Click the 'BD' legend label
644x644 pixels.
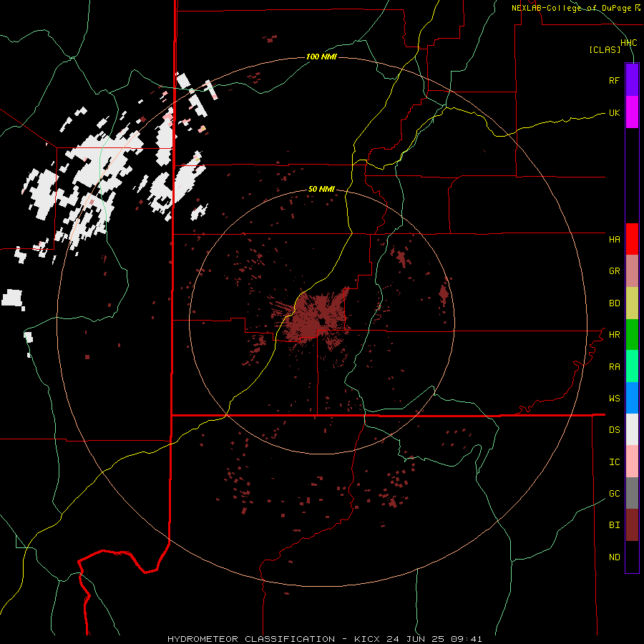point(615,303)
